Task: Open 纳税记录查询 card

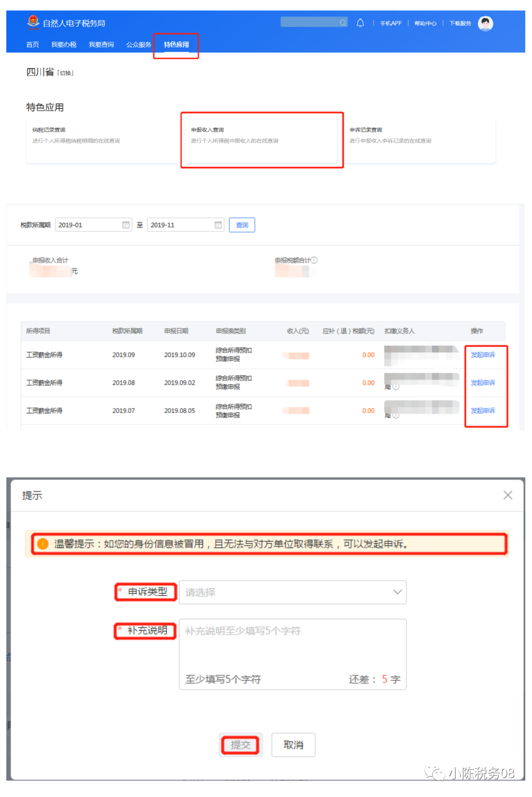Action: [x=102, y=141]
